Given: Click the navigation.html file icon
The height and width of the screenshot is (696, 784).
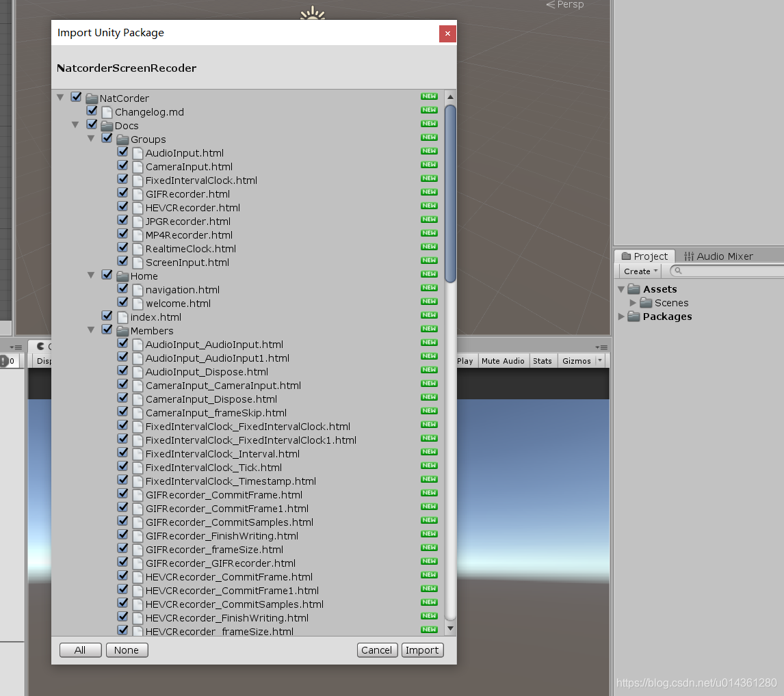Looking at the screenshot, I should (x=138, y=289).
